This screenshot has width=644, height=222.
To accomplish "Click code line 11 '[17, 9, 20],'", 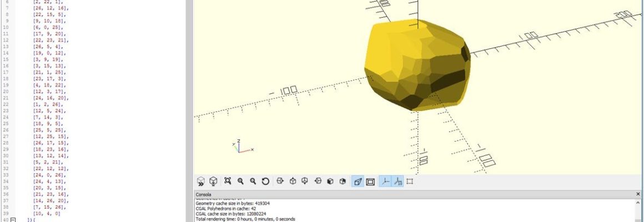I will pos(49,34).
